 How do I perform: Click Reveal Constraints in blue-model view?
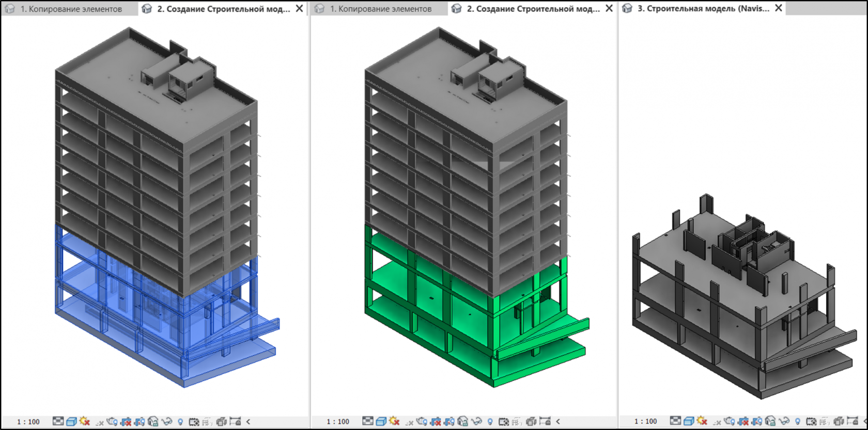(235, 421)
